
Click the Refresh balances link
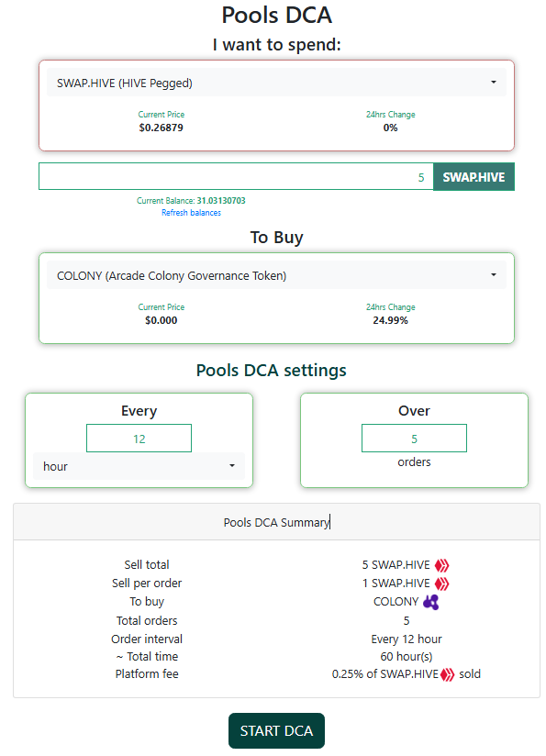pyautogui.click(x=191, y=213)
